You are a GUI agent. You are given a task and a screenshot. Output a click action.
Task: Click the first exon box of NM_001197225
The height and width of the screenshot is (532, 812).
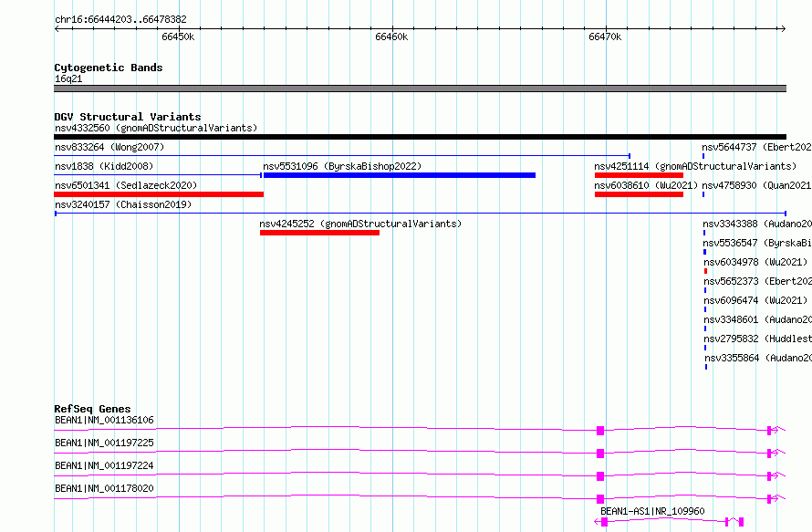point(600,454)
